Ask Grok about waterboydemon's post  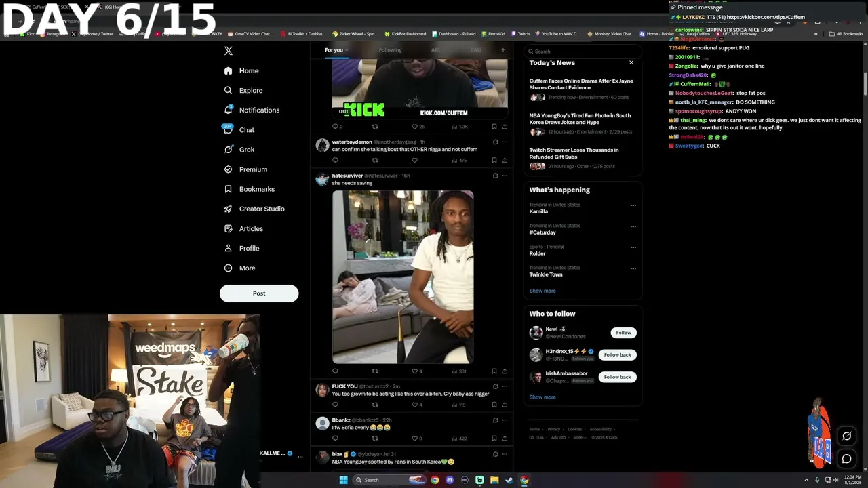tap(495, 142)
